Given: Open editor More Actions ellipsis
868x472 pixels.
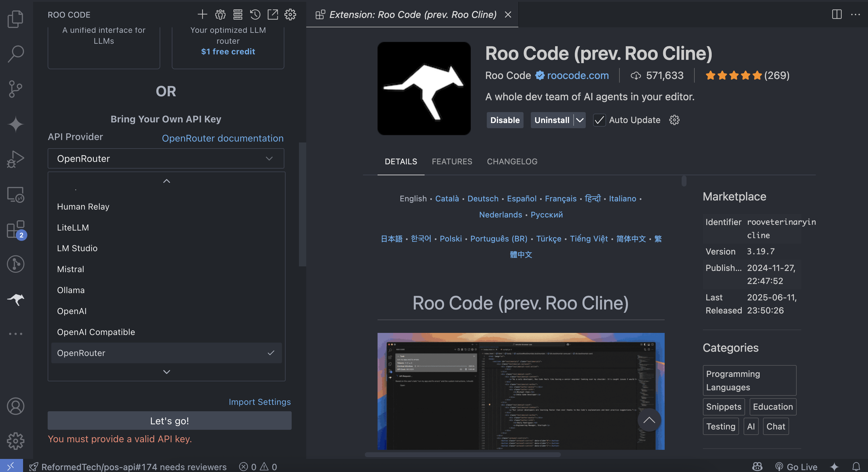Looking at the screenshot, I should (855, 14).
